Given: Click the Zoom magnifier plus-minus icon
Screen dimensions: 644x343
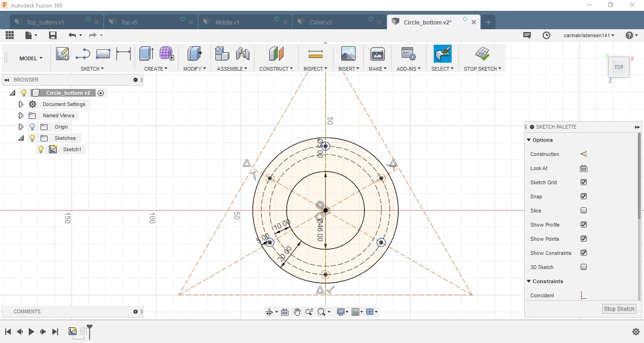Looking at the screenshot, I should (x=309, y=312).
